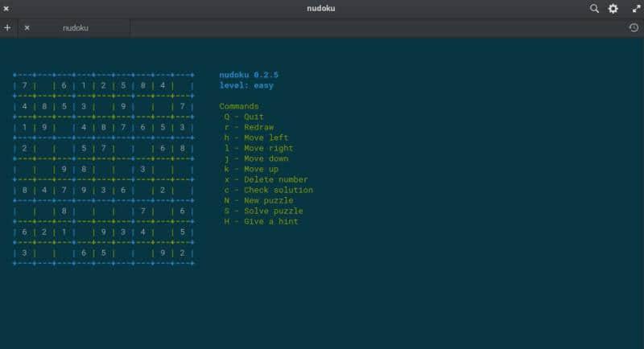Open the tab history icon
644x349 pixels.
(x=634, y=27)
